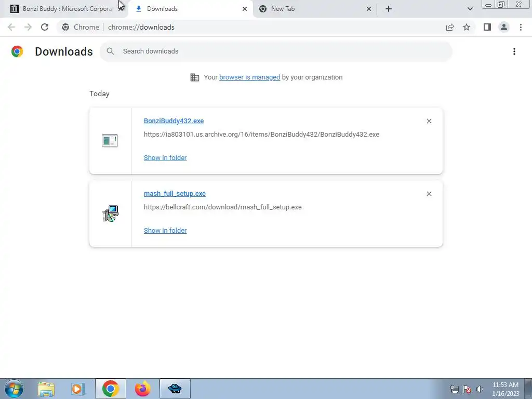Click the taskbar clock showing 11:53 AM

tap(506, 389)
